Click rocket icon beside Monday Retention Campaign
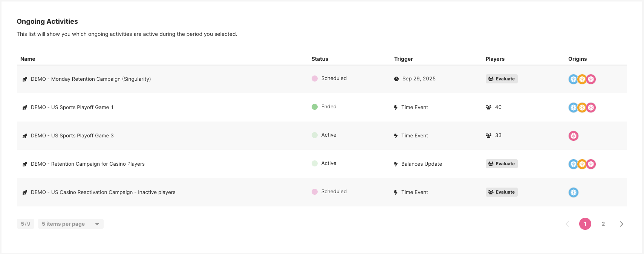Screen dimensions: 644x254 coord(25,79)
